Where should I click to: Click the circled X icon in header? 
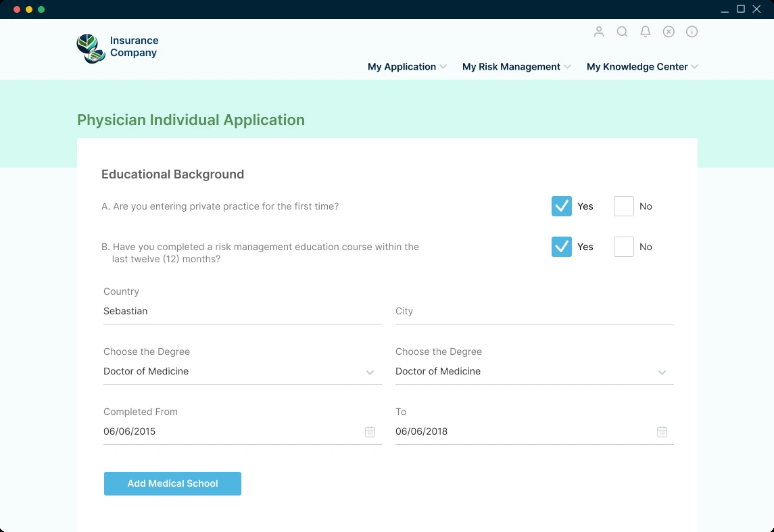point(669,32)
